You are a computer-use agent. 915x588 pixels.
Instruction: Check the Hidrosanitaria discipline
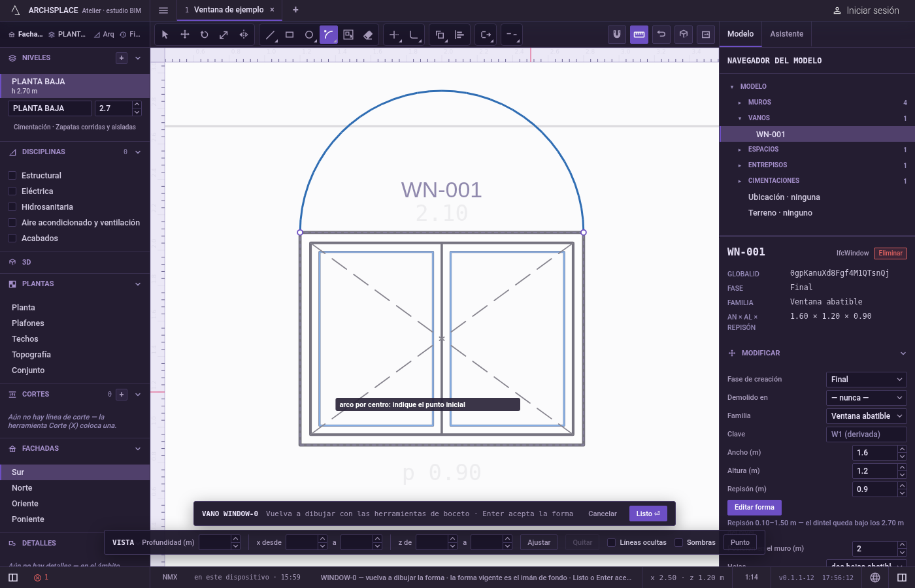click(x=12, y=207)
